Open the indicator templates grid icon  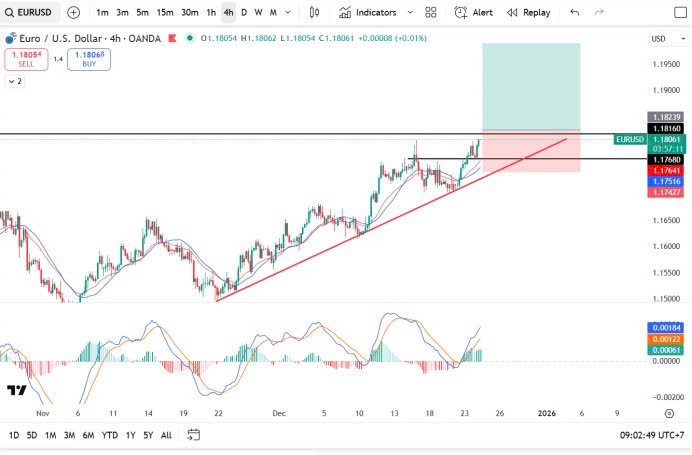[431, 13]
